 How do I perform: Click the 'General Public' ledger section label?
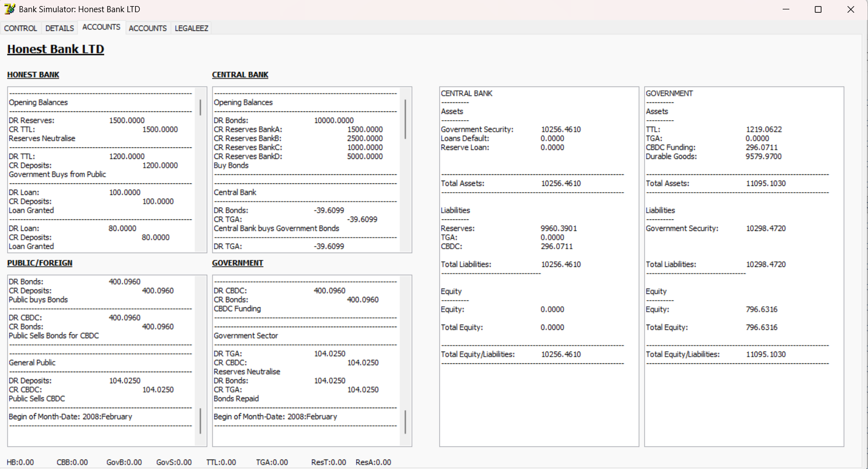pos(32,363)
